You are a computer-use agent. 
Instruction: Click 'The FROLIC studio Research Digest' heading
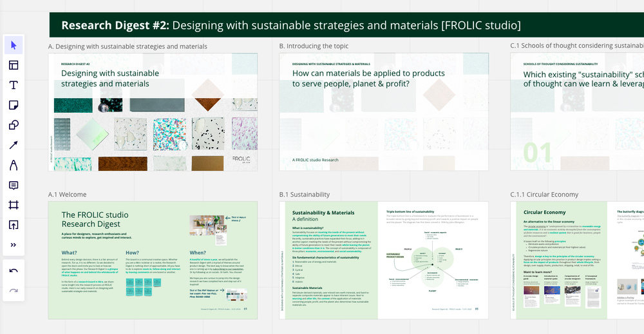point(95,219)
